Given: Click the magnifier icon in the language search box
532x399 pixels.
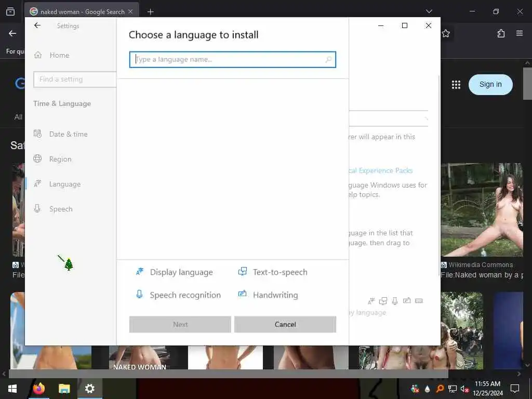Looking at the screenshot, I should (328, 60).
